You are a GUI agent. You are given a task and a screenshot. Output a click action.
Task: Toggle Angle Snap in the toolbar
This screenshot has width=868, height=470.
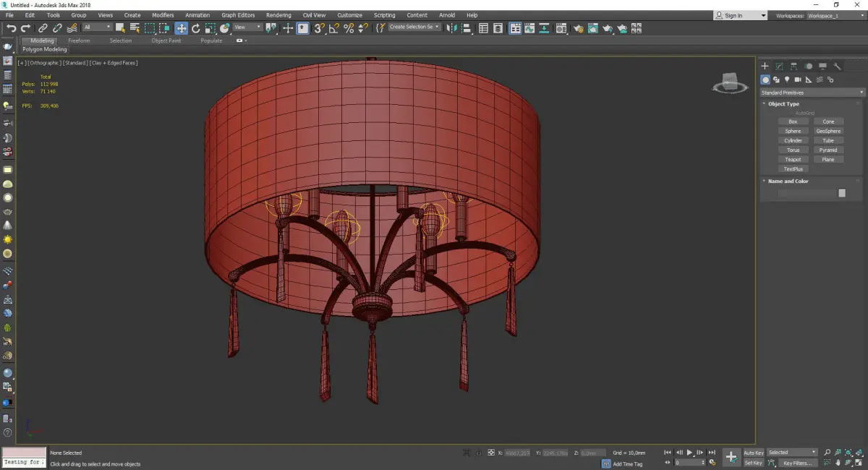[x=333, y=28]
